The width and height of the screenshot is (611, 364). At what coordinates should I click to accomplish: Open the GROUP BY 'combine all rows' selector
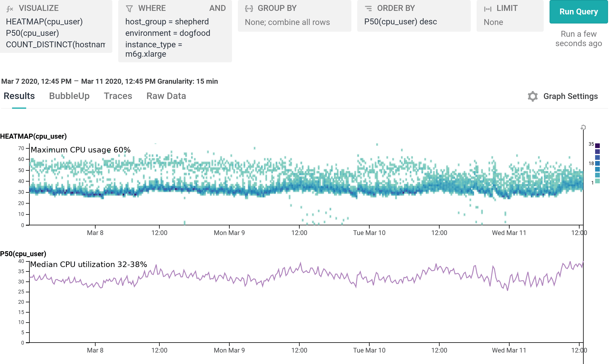click(287, 22)
